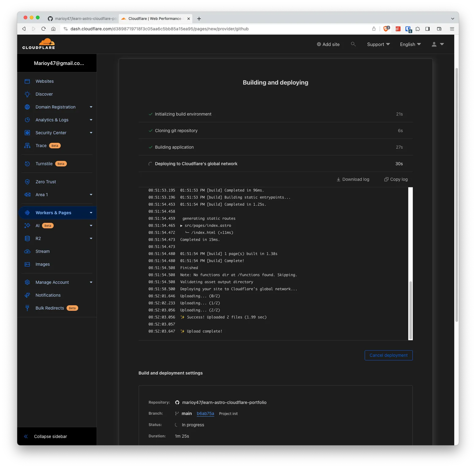Open the English language dropdown

410,44
